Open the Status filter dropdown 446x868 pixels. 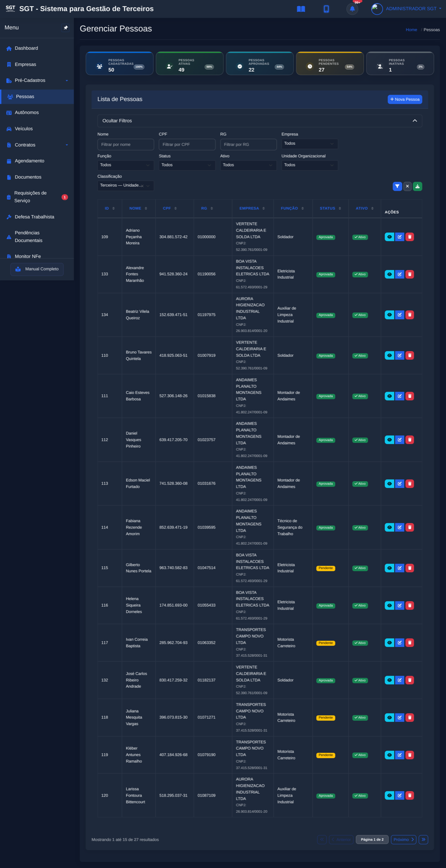[x=187, y=165]
